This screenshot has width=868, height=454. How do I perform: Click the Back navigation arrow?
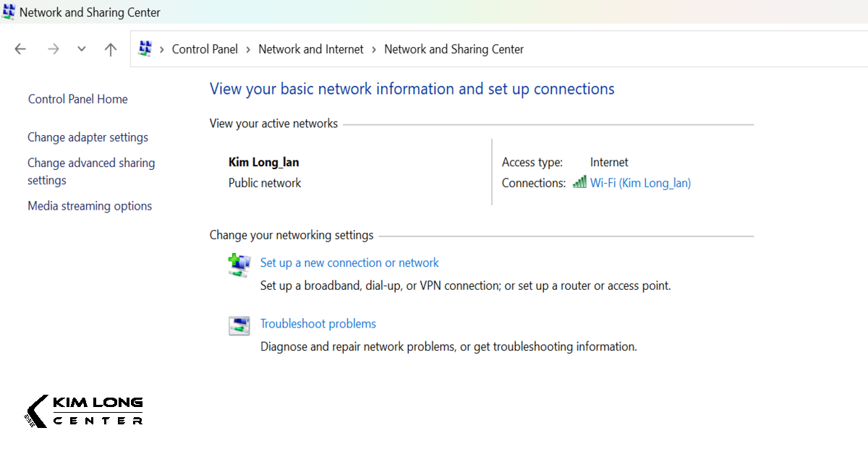tap(20, 49)
